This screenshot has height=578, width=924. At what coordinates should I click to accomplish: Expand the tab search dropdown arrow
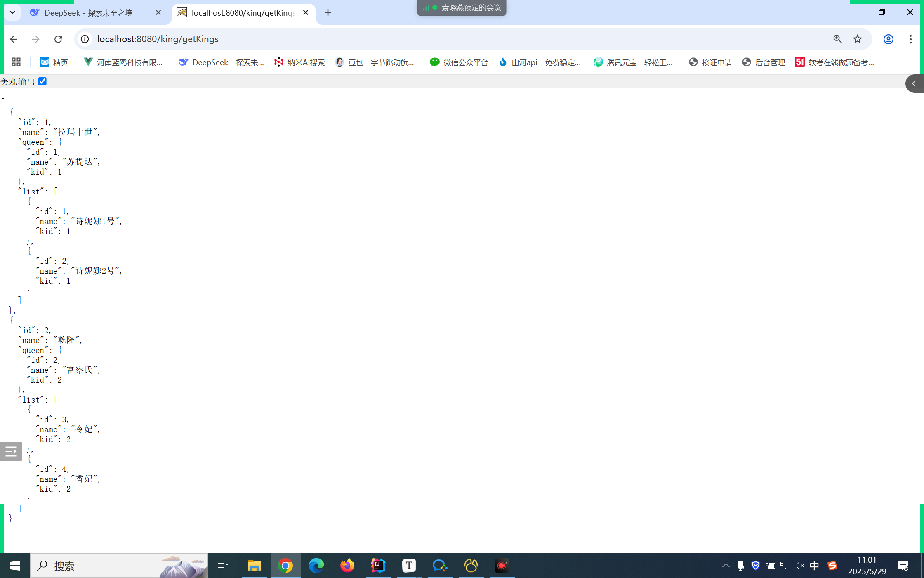[12, 12]
